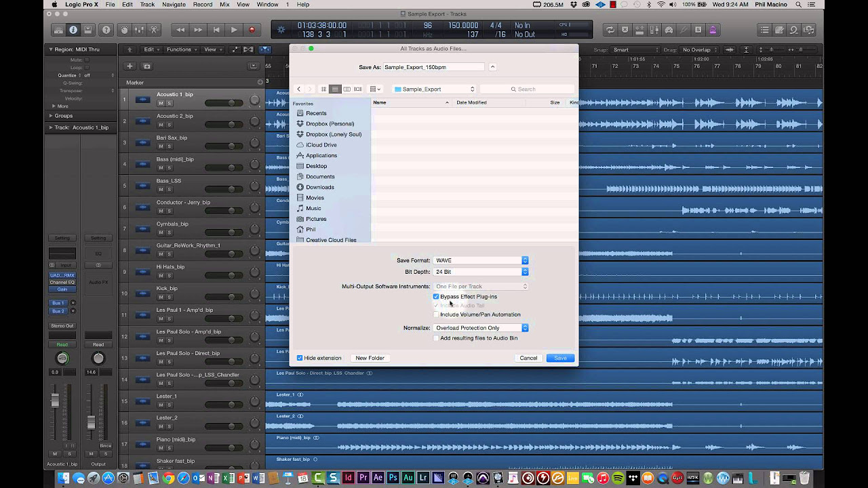Open the Media browser icon
Screen dimensions: 868x488
[808, 30]
